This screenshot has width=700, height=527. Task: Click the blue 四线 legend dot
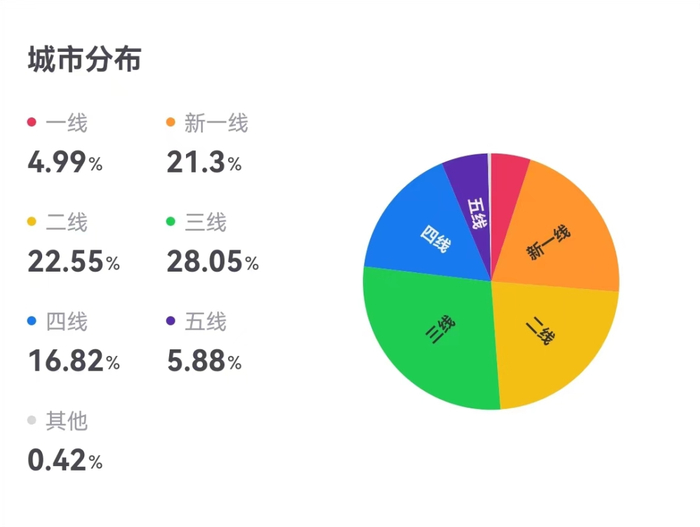click(32, 321)
